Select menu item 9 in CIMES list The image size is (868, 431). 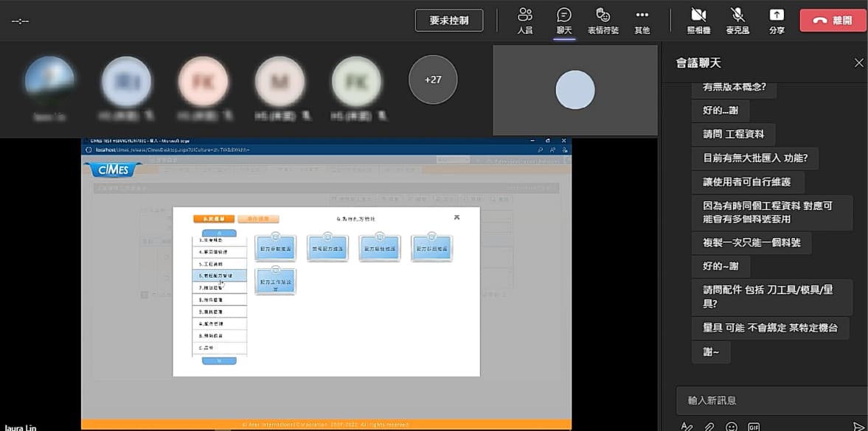coord(219,312)
